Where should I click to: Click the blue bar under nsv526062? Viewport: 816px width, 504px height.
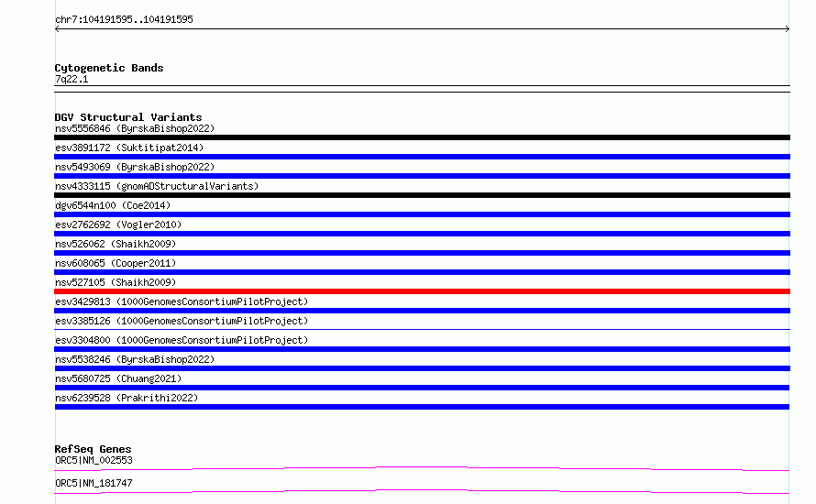tap(422, 253)
